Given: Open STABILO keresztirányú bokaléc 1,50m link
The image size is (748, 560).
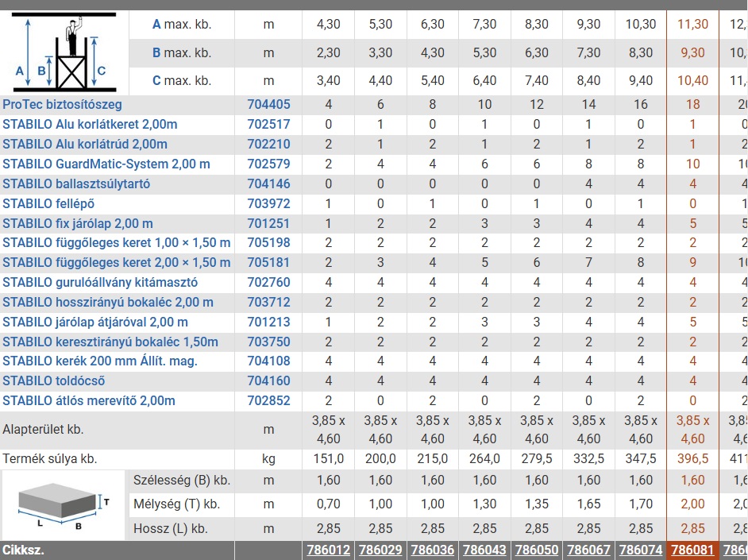Looking at the screenshot, I should [x=110, y=342].
